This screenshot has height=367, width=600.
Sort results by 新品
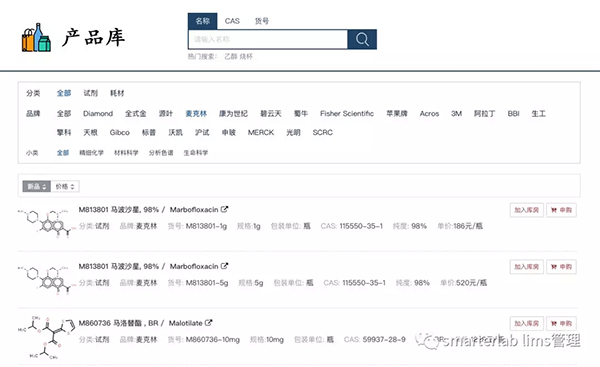(37, 186)
